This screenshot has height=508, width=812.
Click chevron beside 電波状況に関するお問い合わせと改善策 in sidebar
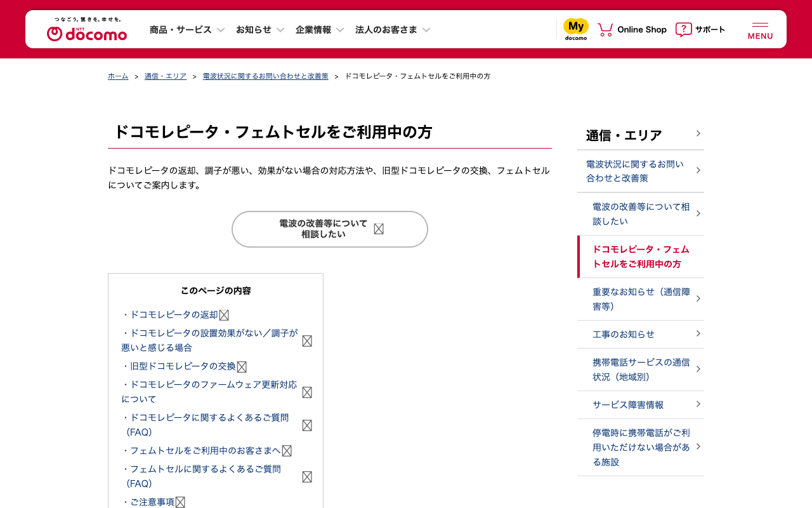[x=698, y=170]
